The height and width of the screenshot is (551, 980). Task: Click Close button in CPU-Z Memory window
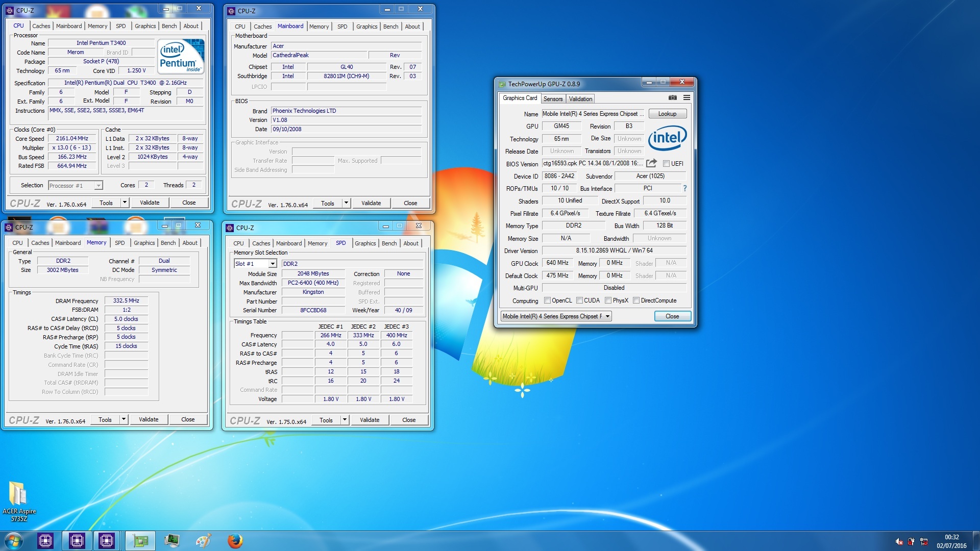188,419
